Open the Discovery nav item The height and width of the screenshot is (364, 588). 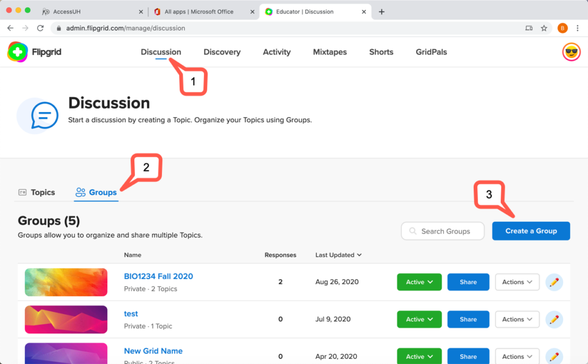click(x=222, y=52)
